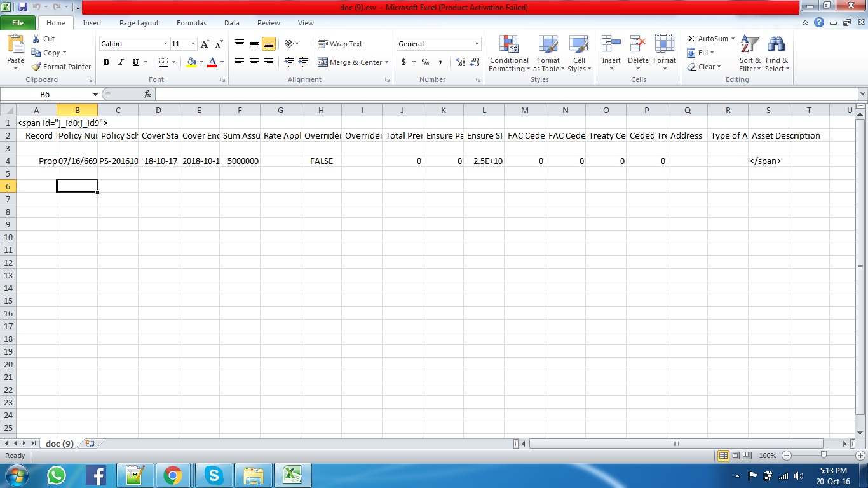
Task: Toggle Wrap Text on selected cell
Action: pyautogui.click(x=340, y=44)
